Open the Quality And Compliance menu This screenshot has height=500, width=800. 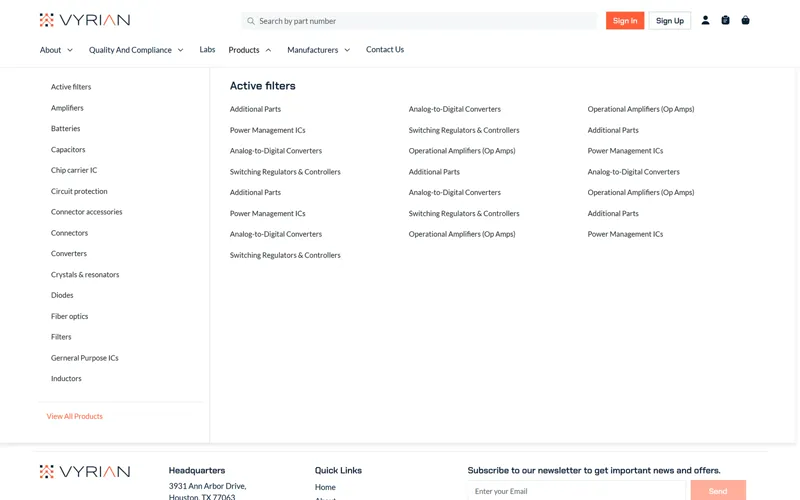coord(130,50)
